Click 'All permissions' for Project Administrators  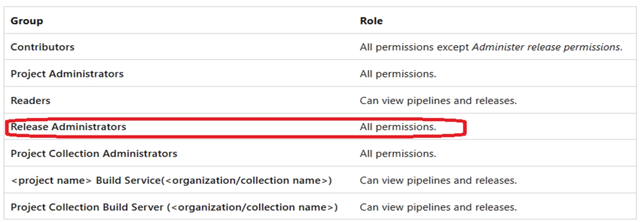(398, 74)
